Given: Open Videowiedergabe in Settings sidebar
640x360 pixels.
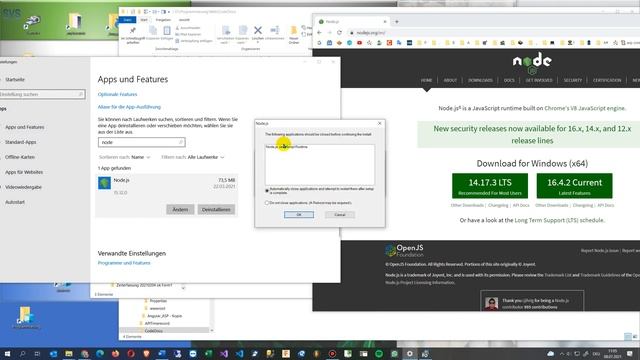Looking at the screenshot, I should (23, 187).
